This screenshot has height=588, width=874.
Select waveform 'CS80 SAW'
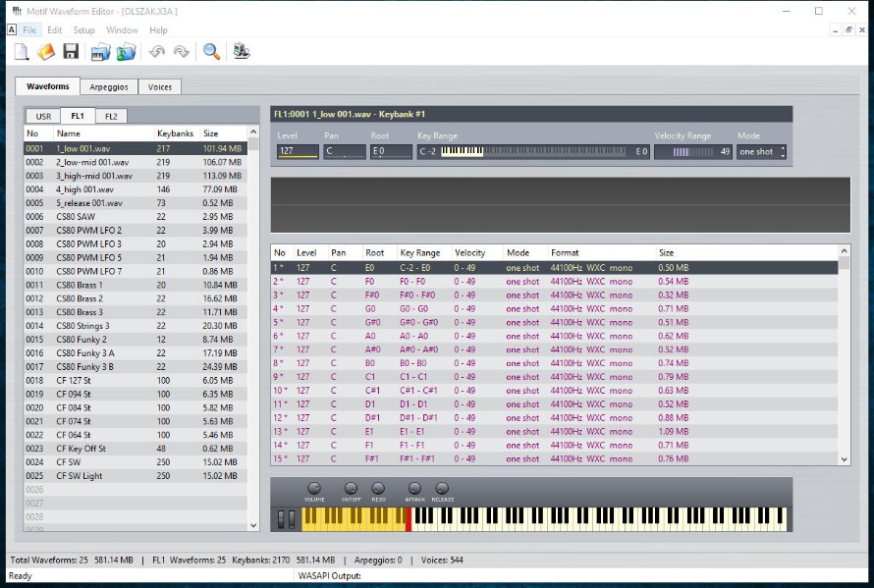tap(136, 217)
